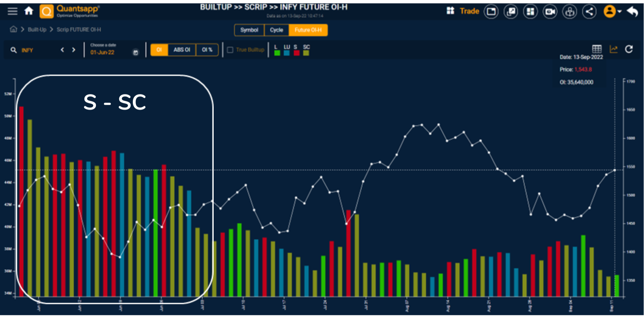Image resolution: width=644 pixels, height=318 pixels.
Task: Click the picture-in-picture window icon
Action: 491,11
